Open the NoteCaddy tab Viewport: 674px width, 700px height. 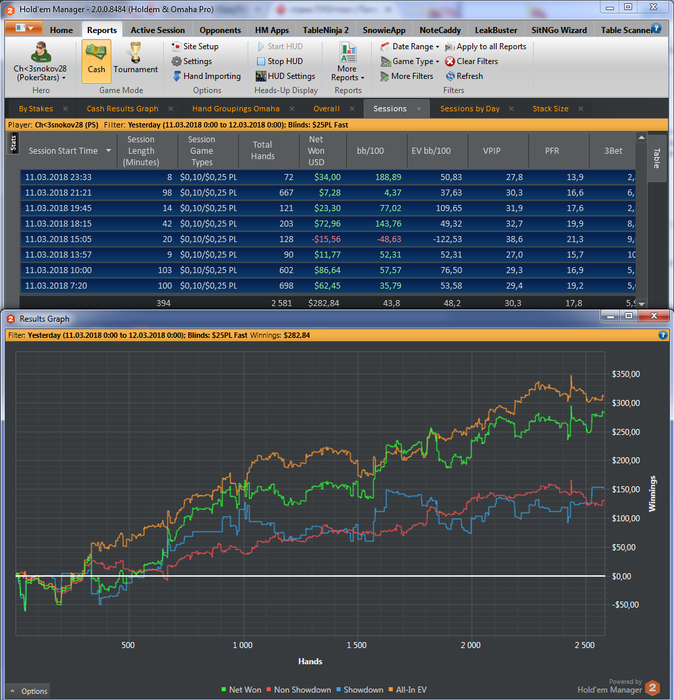pos(440,30)
